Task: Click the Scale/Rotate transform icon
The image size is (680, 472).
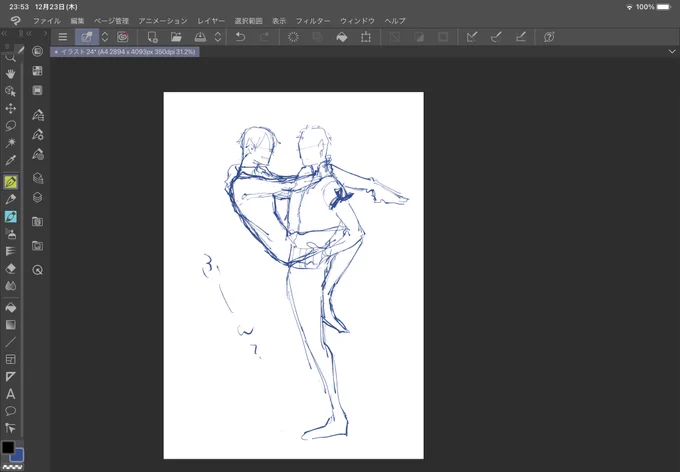Action: [x=366, y=37]
